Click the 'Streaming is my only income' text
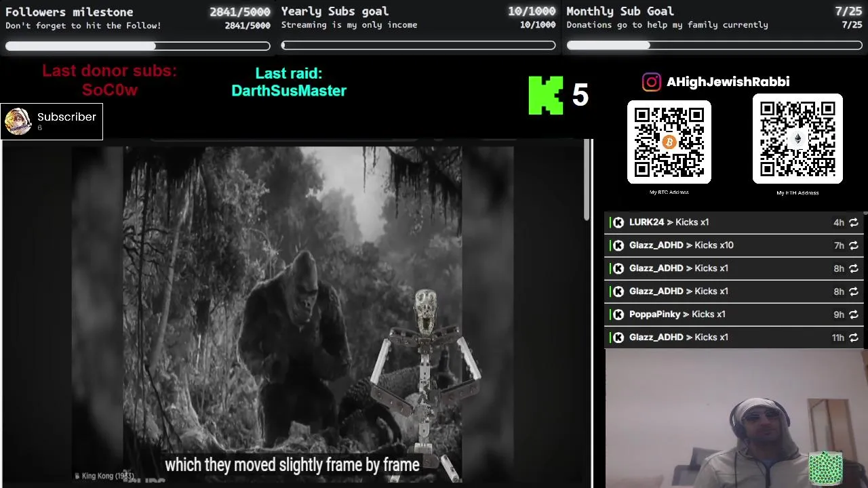Image resolution: width=868 pixels, height=488 pixels. click(x=349, y=25)
